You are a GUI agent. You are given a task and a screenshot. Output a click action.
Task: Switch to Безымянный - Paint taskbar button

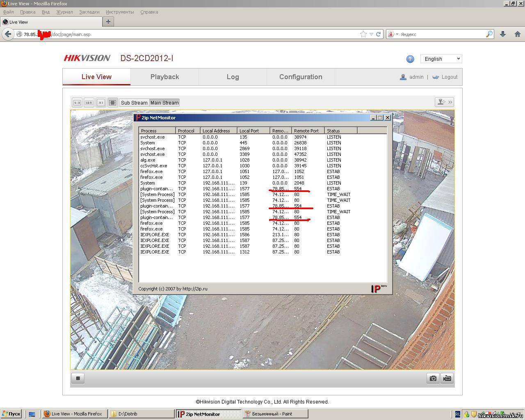coord(275,414)
